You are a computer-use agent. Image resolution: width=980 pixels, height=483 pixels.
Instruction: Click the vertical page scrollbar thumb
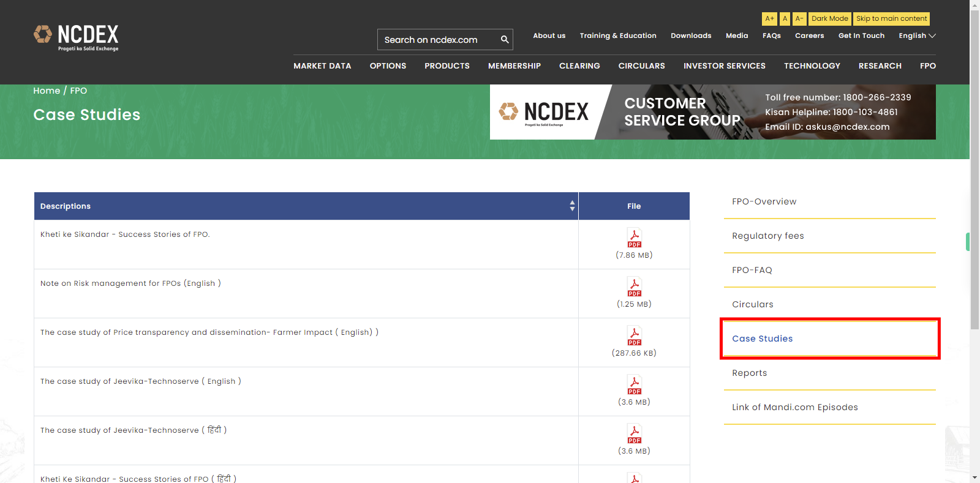coord(974,170)
